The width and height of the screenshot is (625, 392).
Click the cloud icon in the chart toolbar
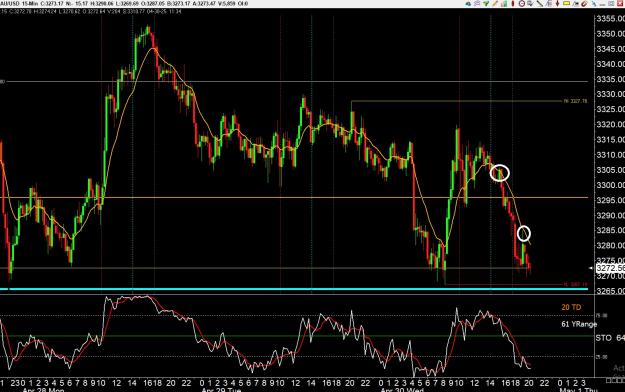[468, 4]
